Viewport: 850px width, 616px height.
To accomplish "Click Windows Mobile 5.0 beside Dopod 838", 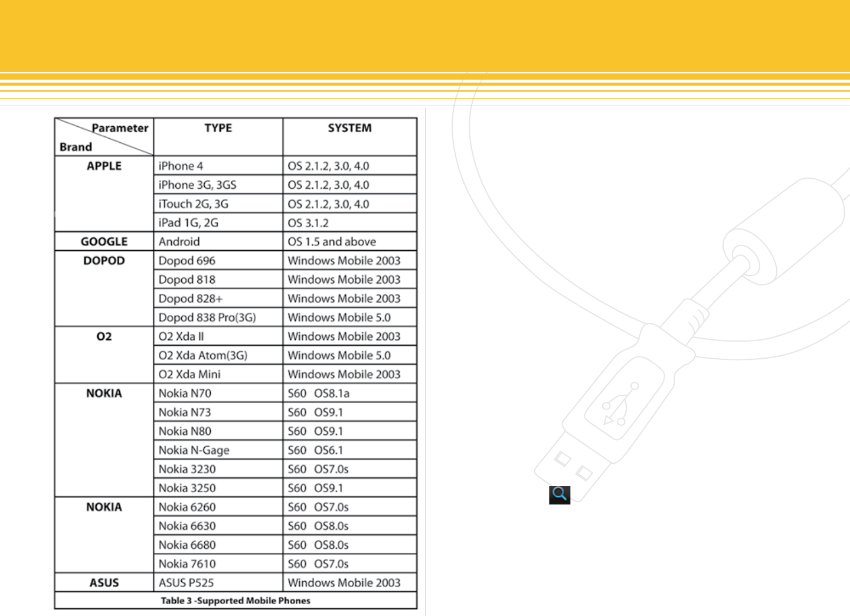I will coord(350,317).
